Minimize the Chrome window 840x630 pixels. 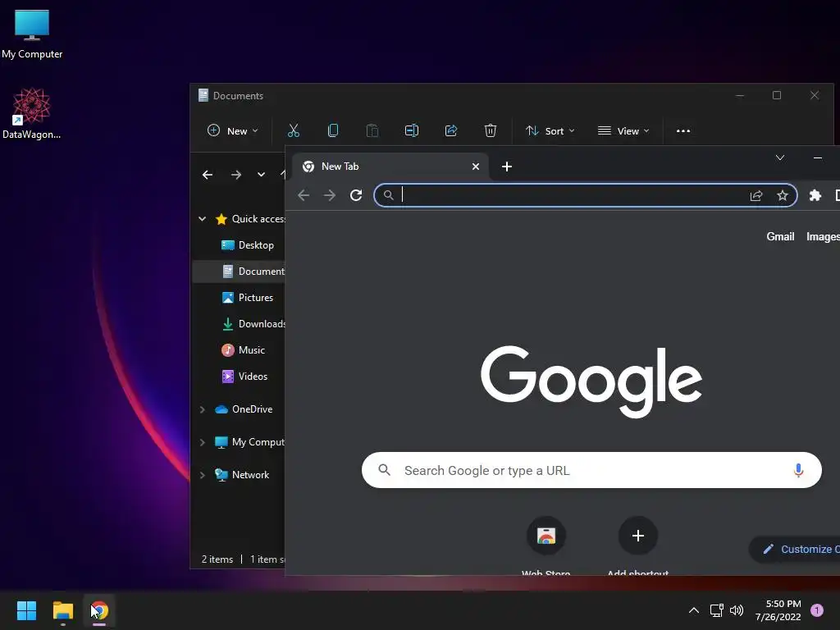point(818,157)
